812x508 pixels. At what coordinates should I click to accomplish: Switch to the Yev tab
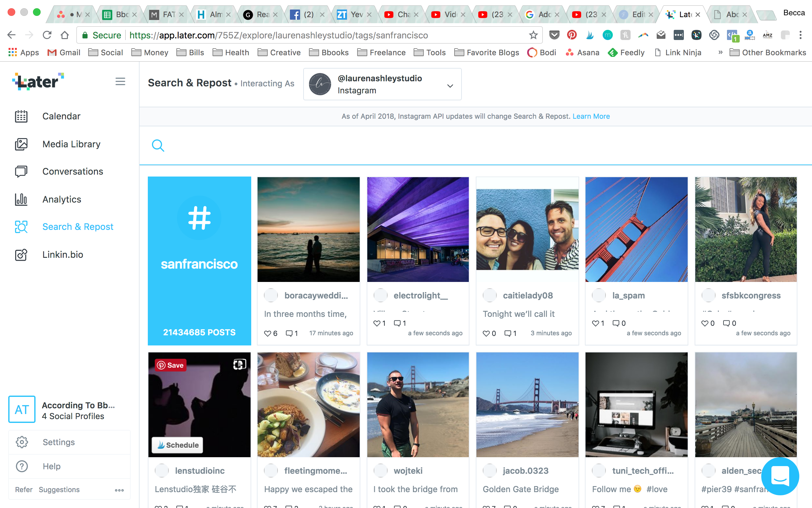pyautogui.click(x=354, y=15)
